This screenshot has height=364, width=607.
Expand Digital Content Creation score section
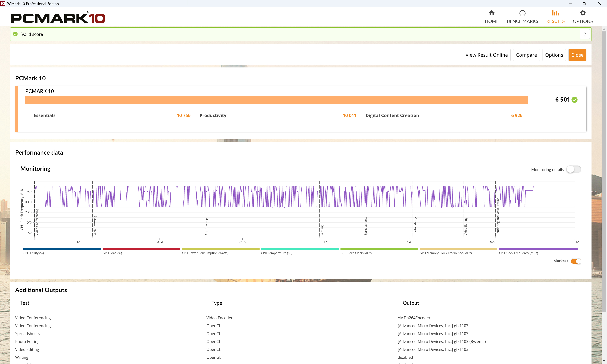click(x=392, y=115)
